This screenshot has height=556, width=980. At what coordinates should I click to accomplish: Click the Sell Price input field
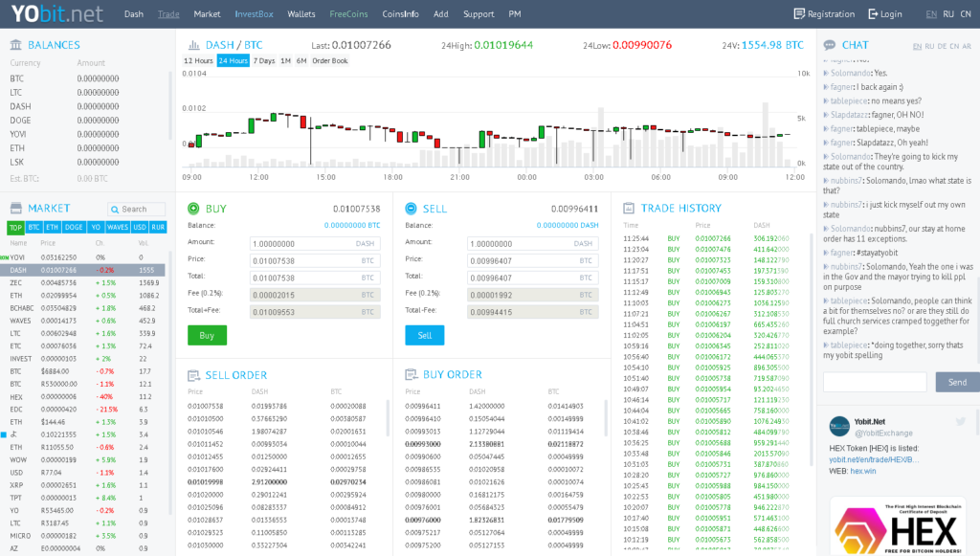[x=532, y=260]
